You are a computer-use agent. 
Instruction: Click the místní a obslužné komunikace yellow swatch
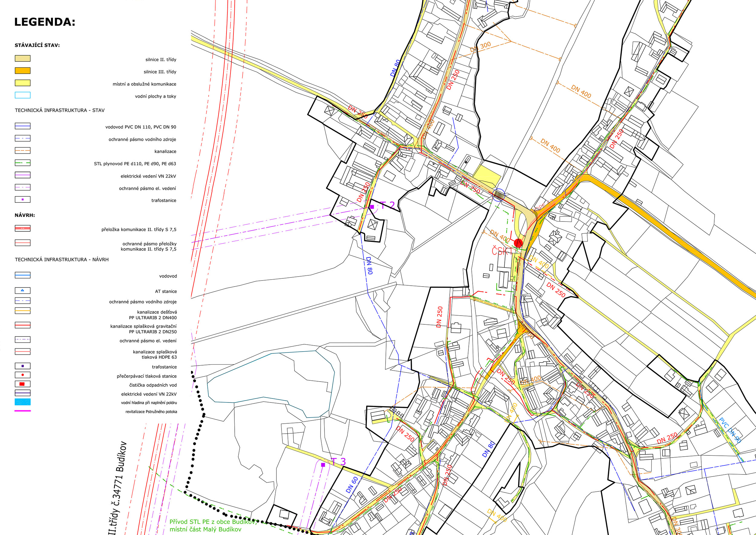pos(22,83)
